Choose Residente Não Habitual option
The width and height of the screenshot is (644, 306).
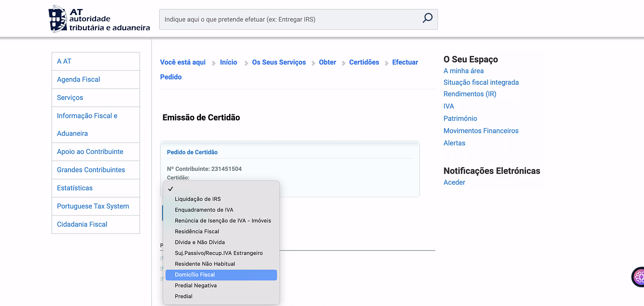coord(205,264)
